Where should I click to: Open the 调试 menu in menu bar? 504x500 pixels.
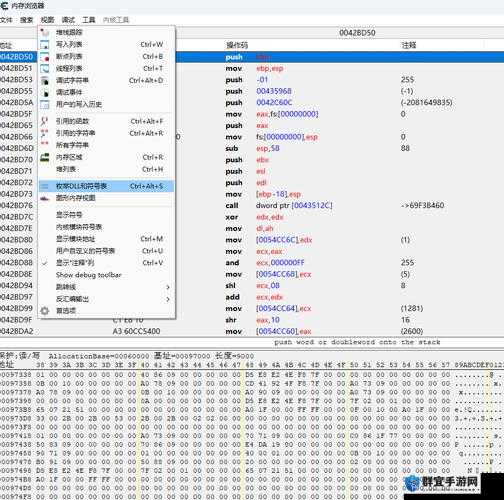(68, 20)
